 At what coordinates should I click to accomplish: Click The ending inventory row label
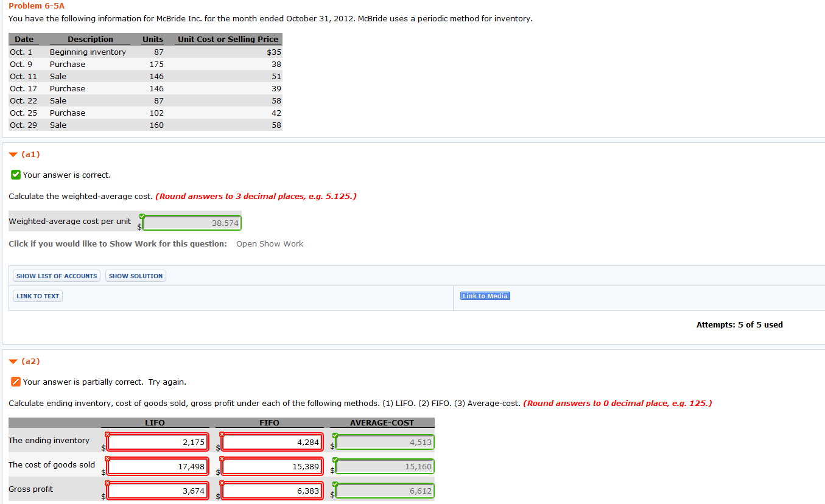pyautogui.click(x=49, y=441)
